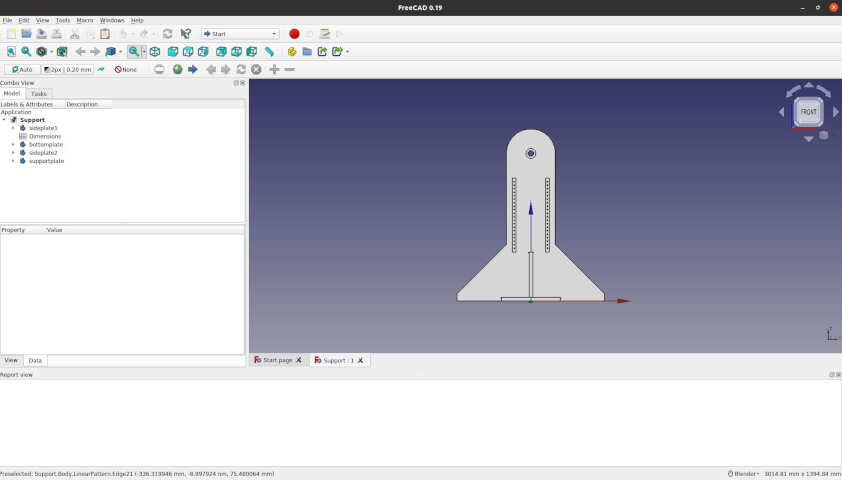Collapse the Support document tree
842x480 pixels.
click(4, 120)
